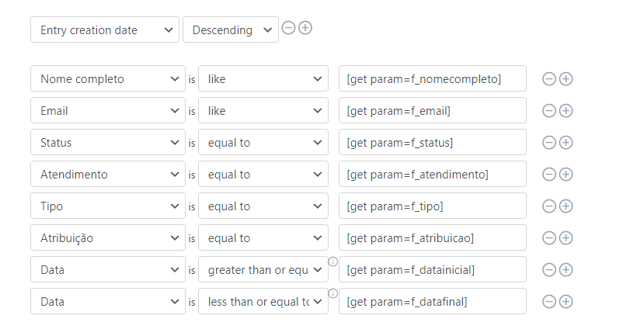Click the f_nomecompleto value input field
Screen dimensions: 644x329
coord(432,79)
